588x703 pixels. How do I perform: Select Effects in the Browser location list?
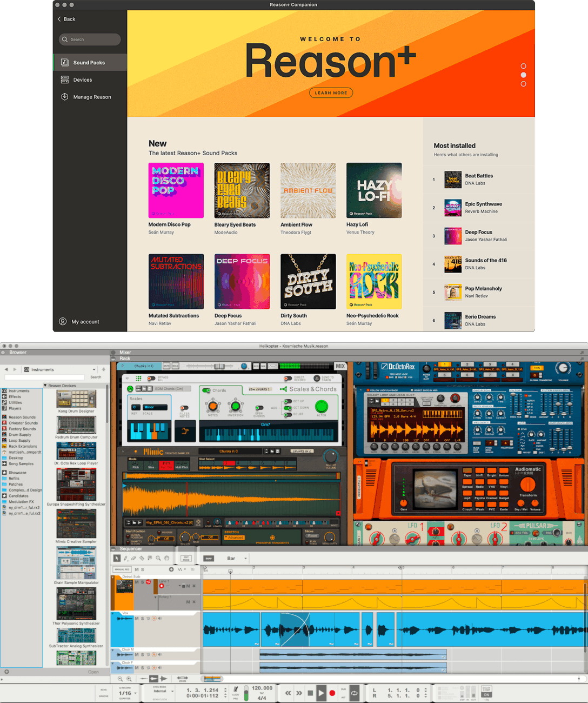[x=15, y=397]
